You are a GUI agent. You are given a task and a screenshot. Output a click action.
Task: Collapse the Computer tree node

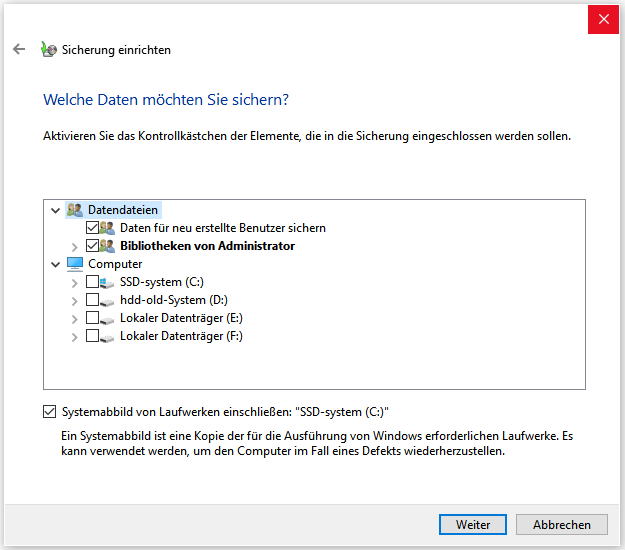56,264
